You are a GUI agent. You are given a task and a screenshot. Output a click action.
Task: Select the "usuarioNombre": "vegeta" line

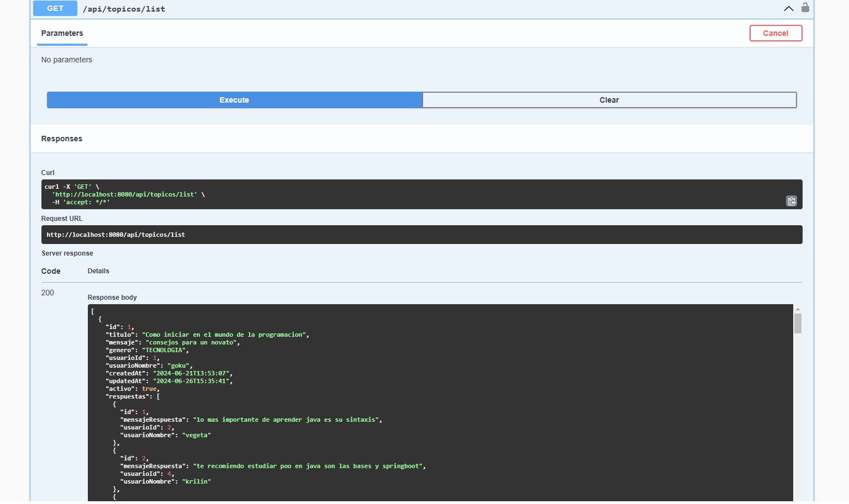tap(166, 435)
